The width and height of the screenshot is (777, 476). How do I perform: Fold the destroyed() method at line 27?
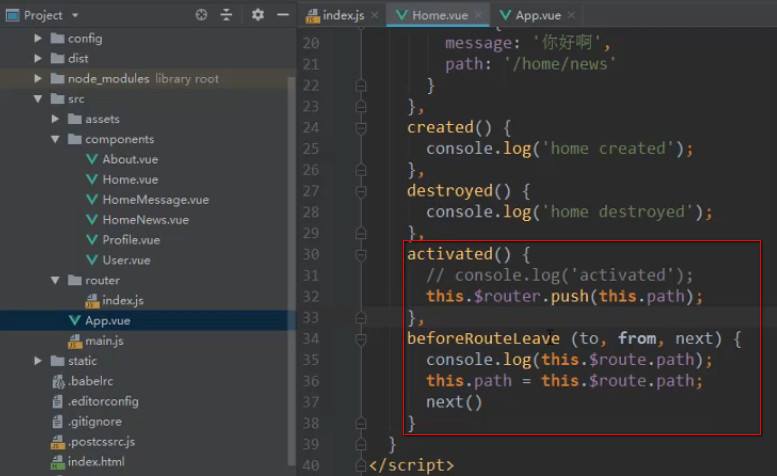tap(361, 191)
